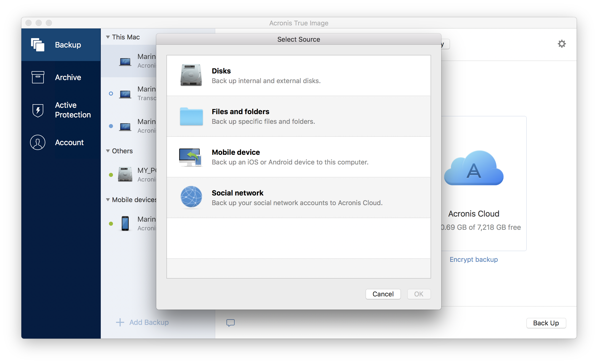Choose Disks as the backup source

click(x=298, y=76)
